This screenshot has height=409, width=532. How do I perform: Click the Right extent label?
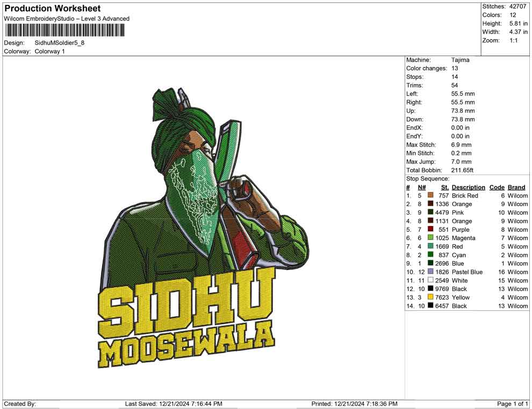point(414,102)
